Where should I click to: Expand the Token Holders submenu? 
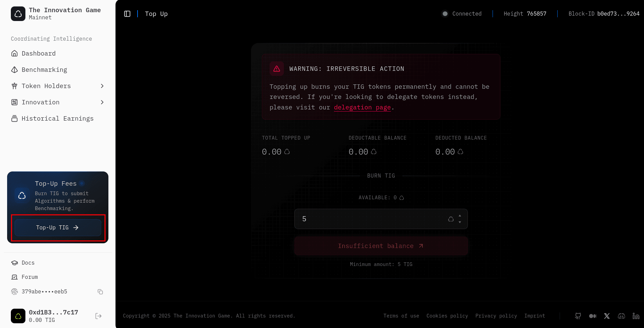pyautogui.click(x=102, y=86)
